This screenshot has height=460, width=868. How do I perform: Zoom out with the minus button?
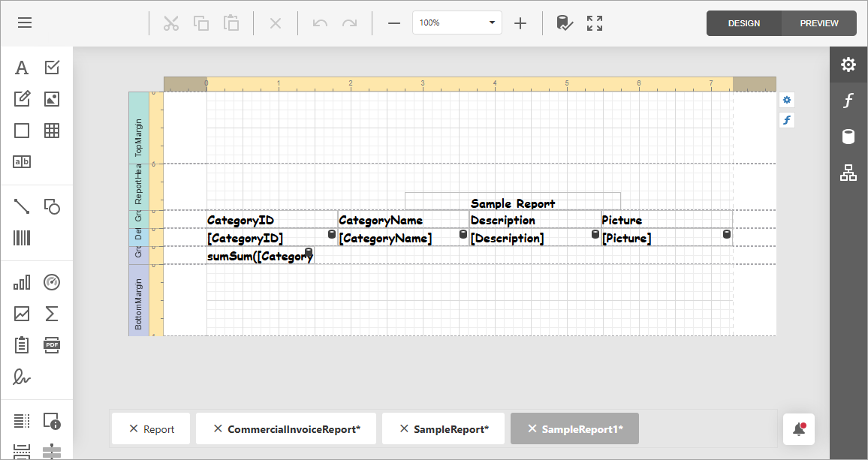[x=394, y=23]
